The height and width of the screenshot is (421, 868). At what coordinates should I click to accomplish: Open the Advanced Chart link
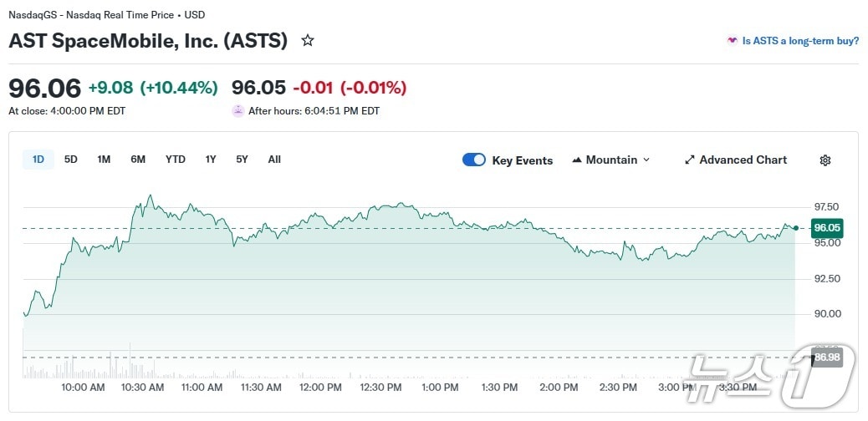tap(743, 160)
